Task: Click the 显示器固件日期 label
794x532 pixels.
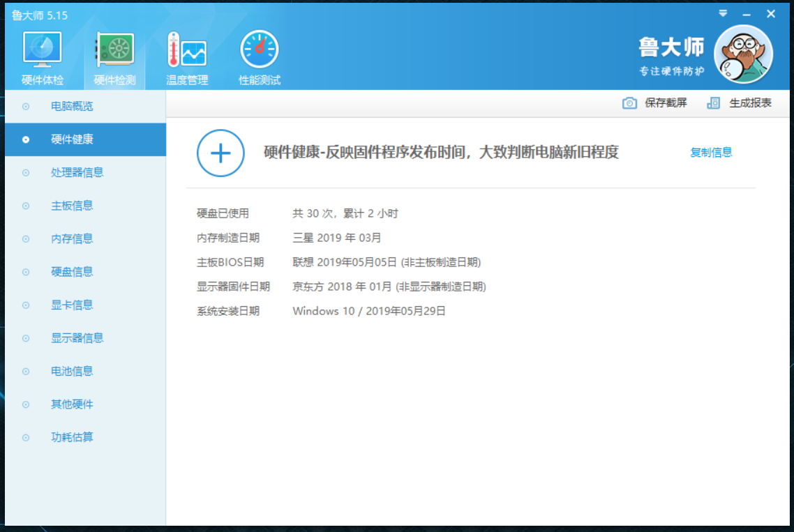Action: pyautogui.click(x=233, y=287)
